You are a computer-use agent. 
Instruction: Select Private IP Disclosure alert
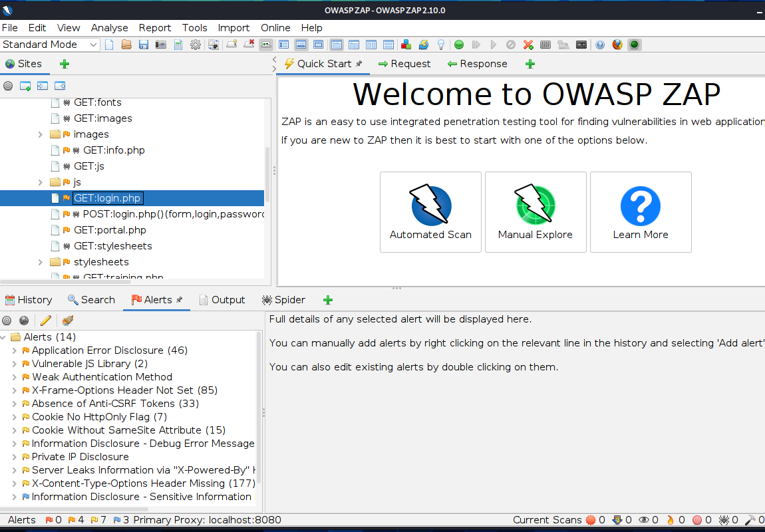pos(80,457)
